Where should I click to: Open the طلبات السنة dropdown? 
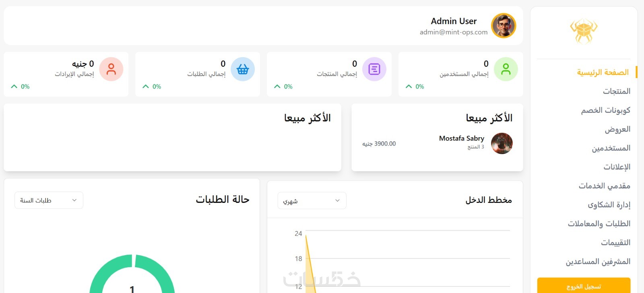coord(49,200)
